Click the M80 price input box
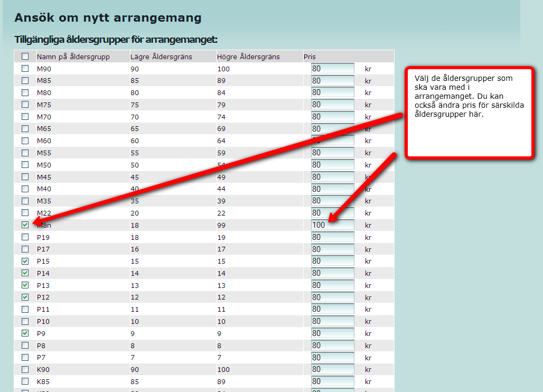Screen dimensions: 543x392 (x=332, y=92)
